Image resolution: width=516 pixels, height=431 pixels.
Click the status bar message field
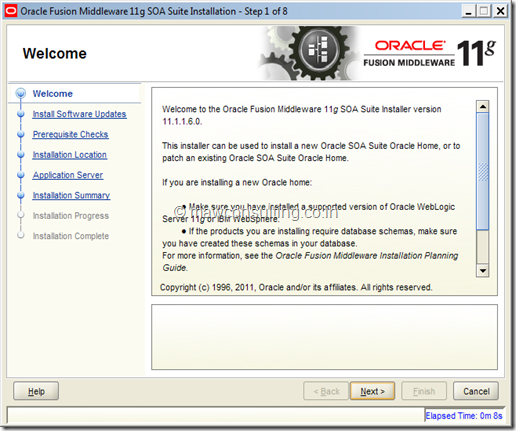(216, 415)
